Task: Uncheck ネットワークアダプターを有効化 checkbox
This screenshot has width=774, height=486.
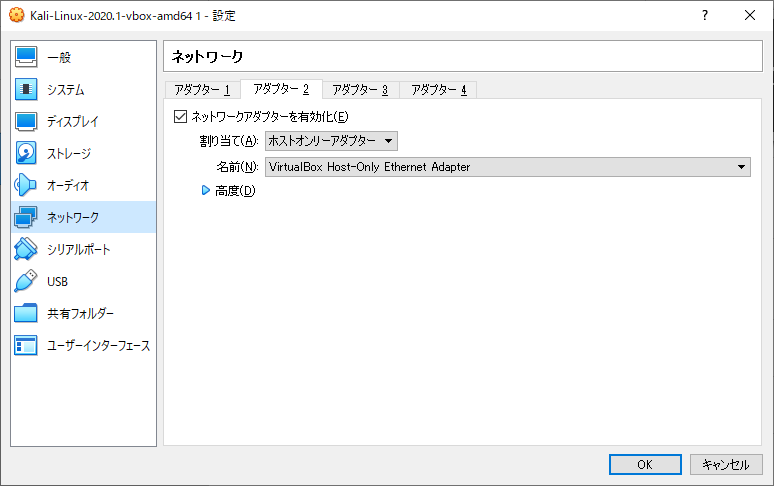Action: point(180,116)
